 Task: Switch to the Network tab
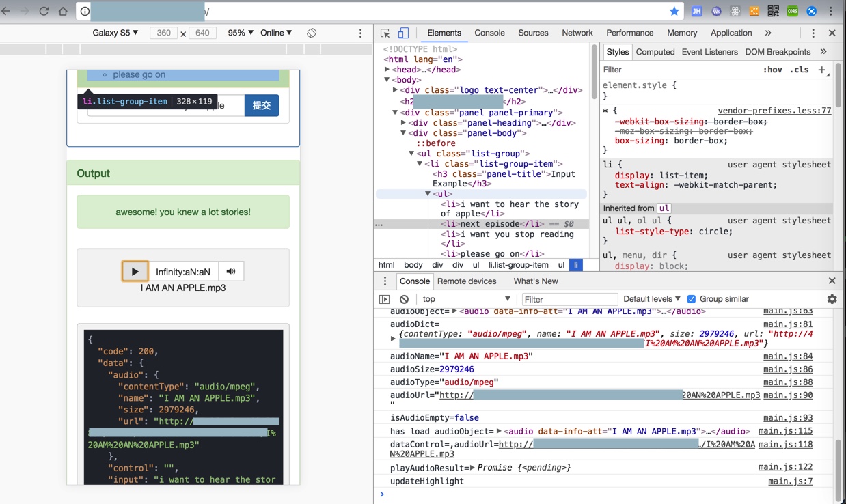(x=577, y=33)
